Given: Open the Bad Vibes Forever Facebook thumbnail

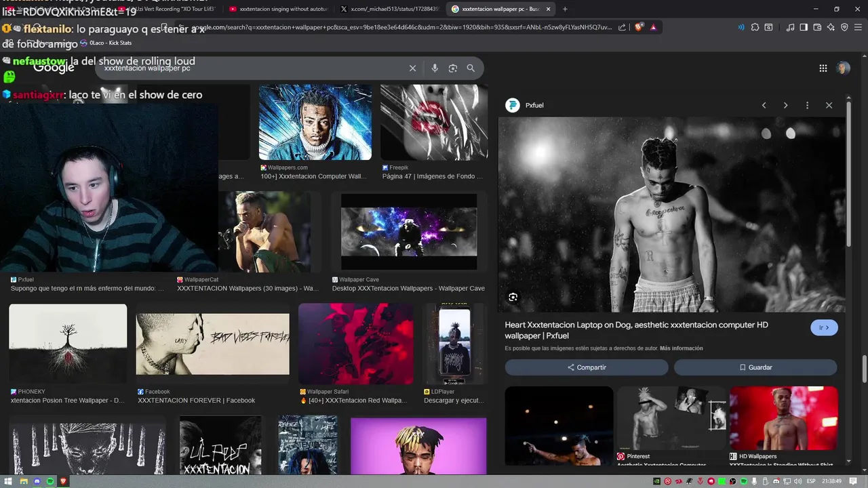Looking at the screenshot, I should pyautogui.click(x=212, y=344).
